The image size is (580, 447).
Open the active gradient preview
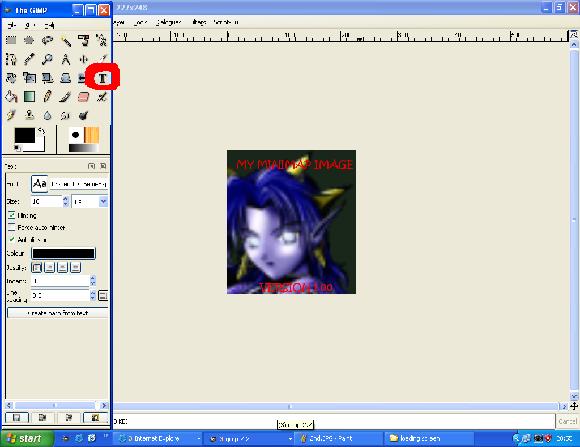click(x=84, y=148)
